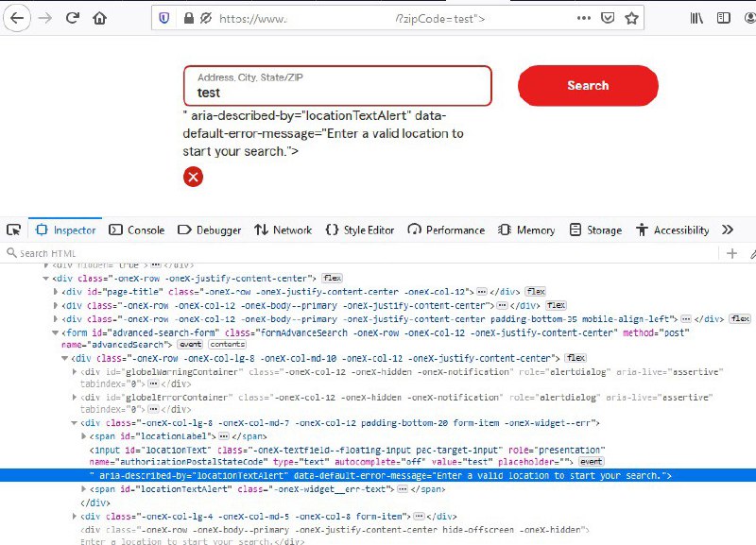Viewport: 756px width, 545px height.
Task: Open the Library menu icon
Action: click(x=696, y=18)
